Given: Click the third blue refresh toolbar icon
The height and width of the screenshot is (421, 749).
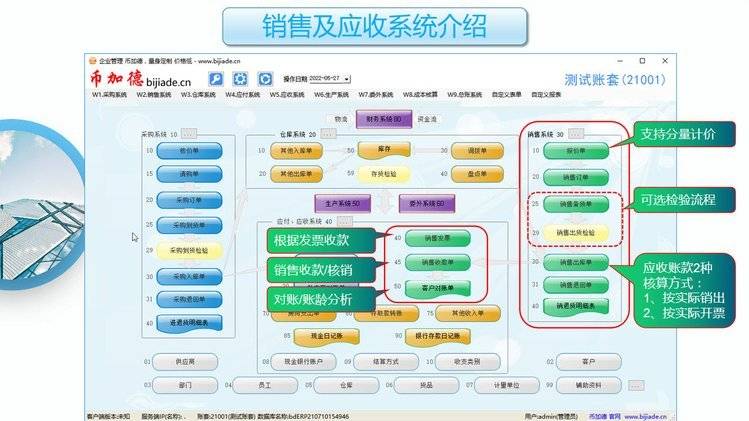Looking at the screenshot, I should tap(266, 79).
